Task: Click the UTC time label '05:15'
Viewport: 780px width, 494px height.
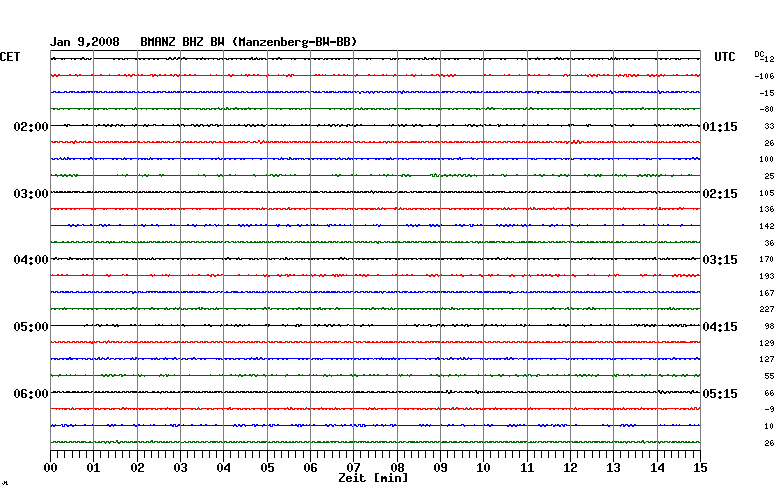Action: [x=720, y=394]
